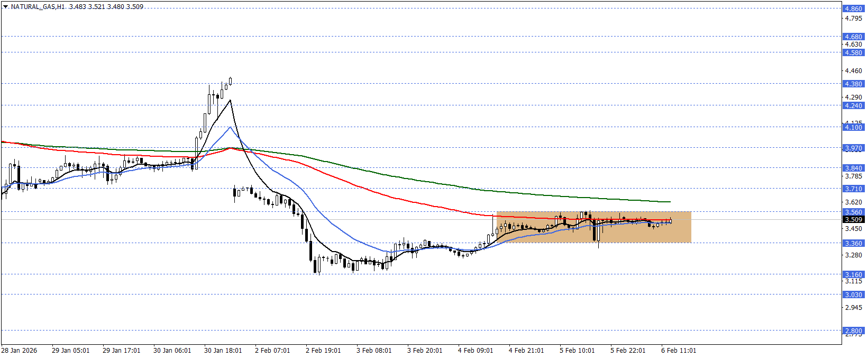Click the 3.160 price level tag
Viewport: 868px width, 357px height.
853,274
